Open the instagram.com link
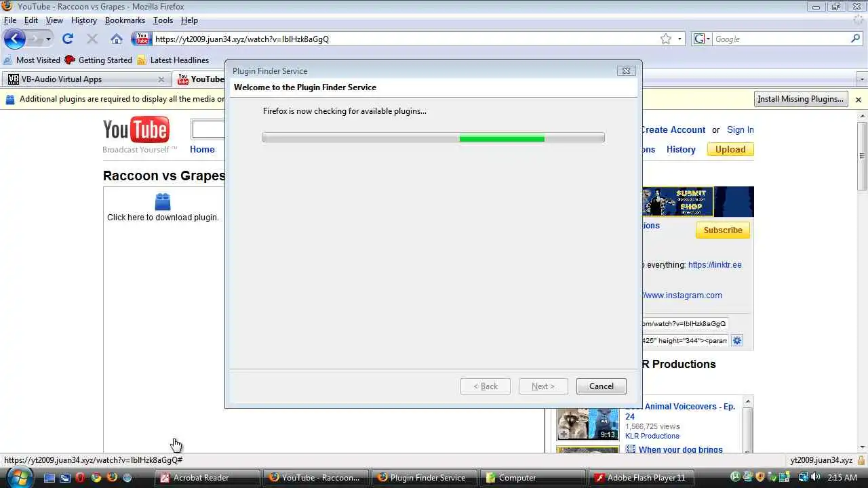Screen dimensions: 868x488 [682, 296]
